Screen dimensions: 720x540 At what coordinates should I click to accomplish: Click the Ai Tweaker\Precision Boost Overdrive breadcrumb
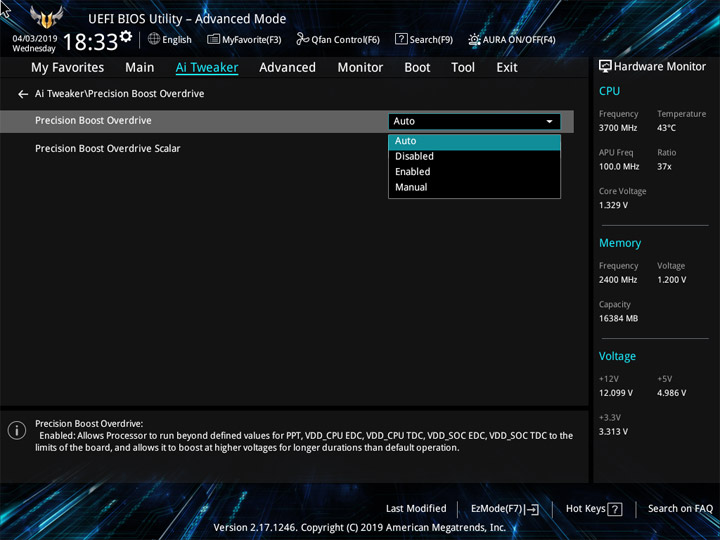[119, 94]
